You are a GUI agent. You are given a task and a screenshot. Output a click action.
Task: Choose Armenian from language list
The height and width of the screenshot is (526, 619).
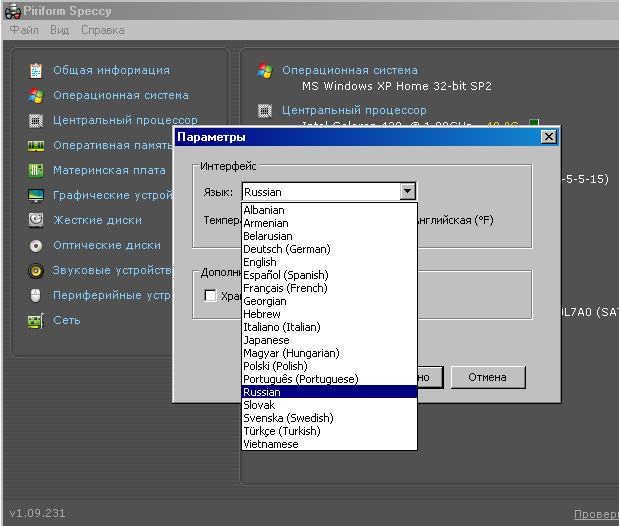[x=329, y=223]
